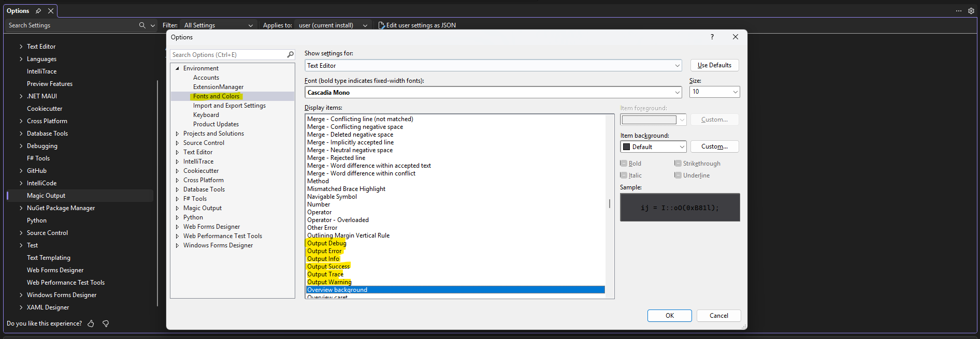
Task: Click the Use Defaults button
Action: [x=714, y=65]
